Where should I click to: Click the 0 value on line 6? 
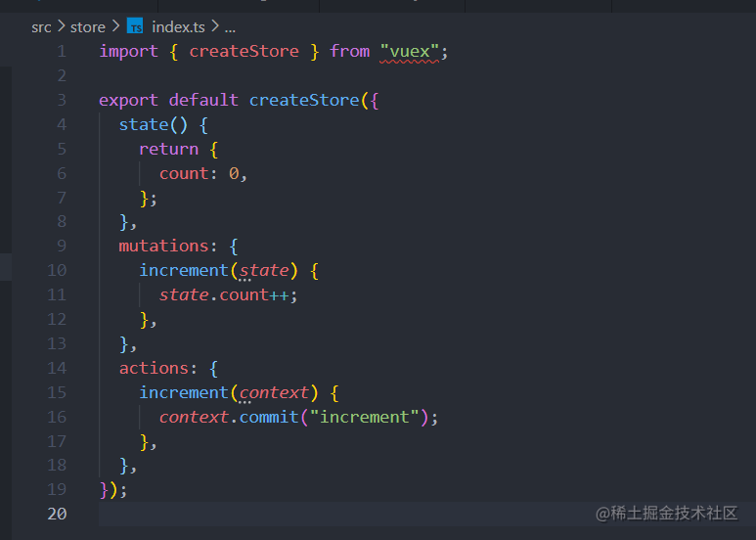(234, 173)
